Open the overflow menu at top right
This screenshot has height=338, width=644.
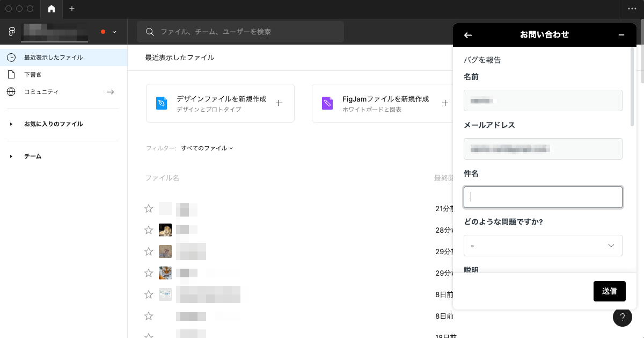point(632,9)
